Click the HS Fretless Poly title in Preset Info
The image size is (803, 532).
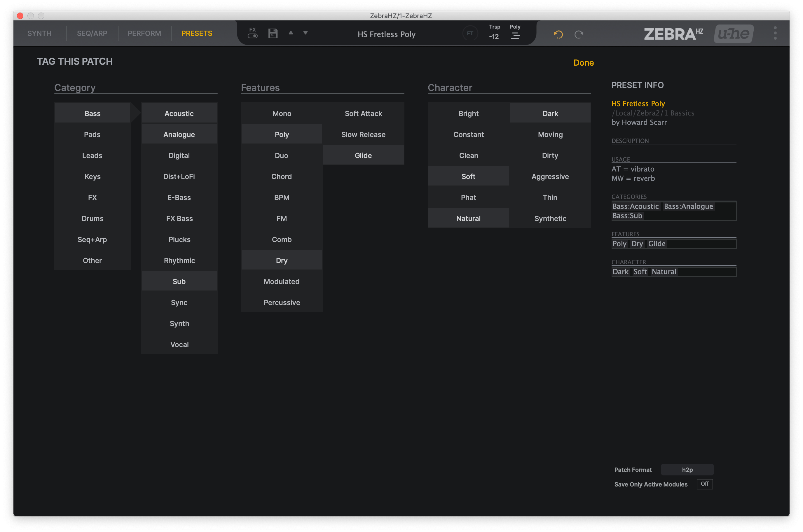point(638,104)
